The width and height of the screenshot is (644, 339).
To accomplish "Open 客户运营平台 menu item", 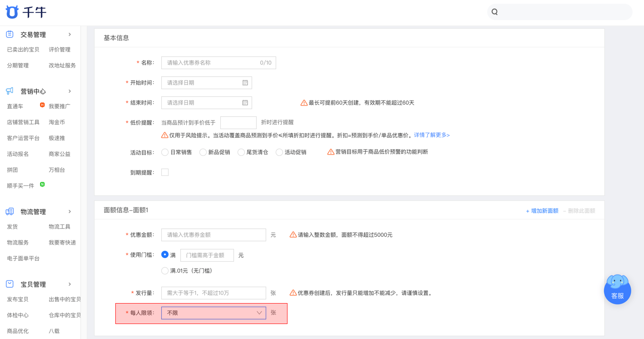I will point(23,138).
